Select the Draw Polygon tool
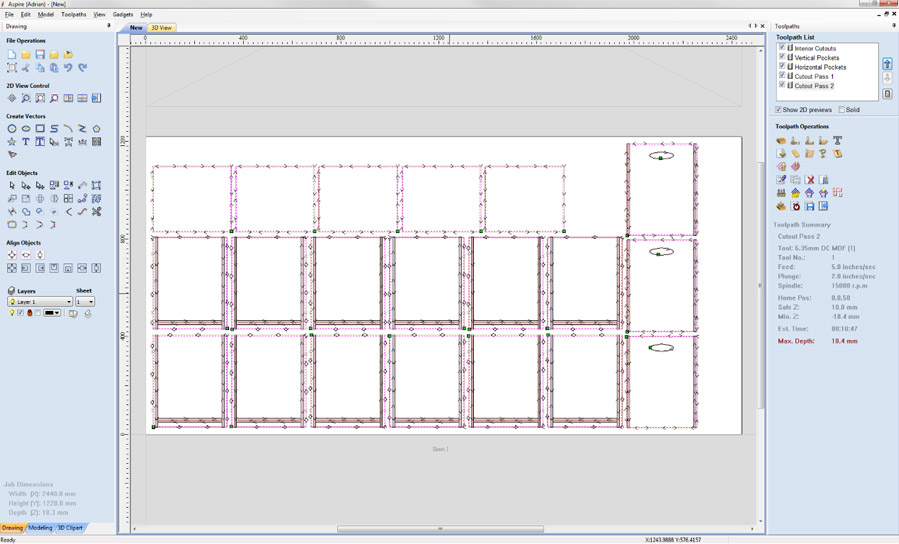The image size is (899, 544). pos(96,128)
